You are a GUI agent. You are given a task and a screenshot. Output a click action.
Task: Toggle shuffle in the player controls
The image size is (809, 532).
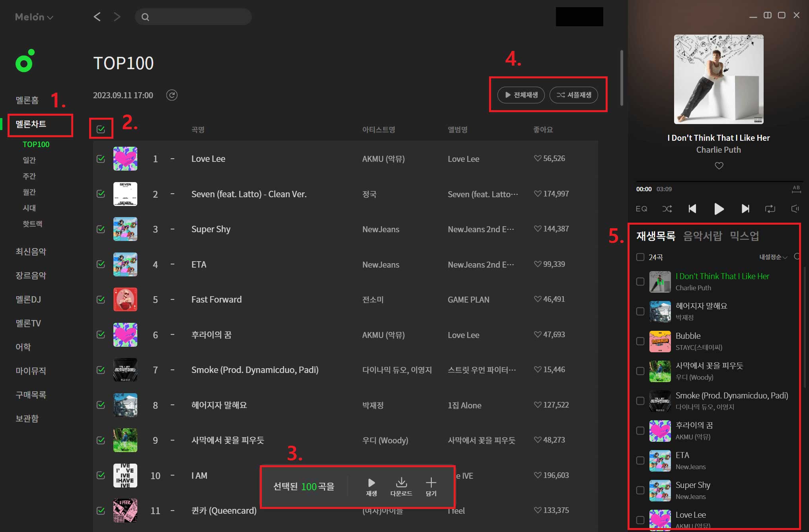667,209
